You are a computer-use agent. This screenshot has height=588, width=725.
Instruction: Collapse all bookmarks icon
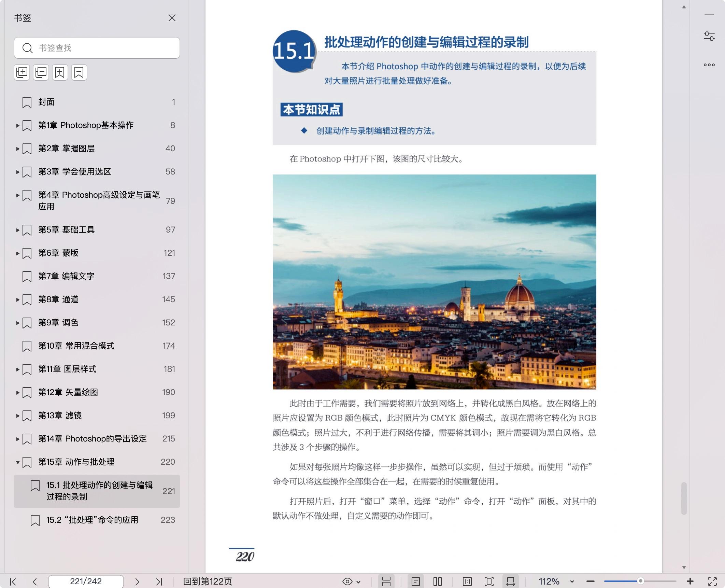[41, 72]
